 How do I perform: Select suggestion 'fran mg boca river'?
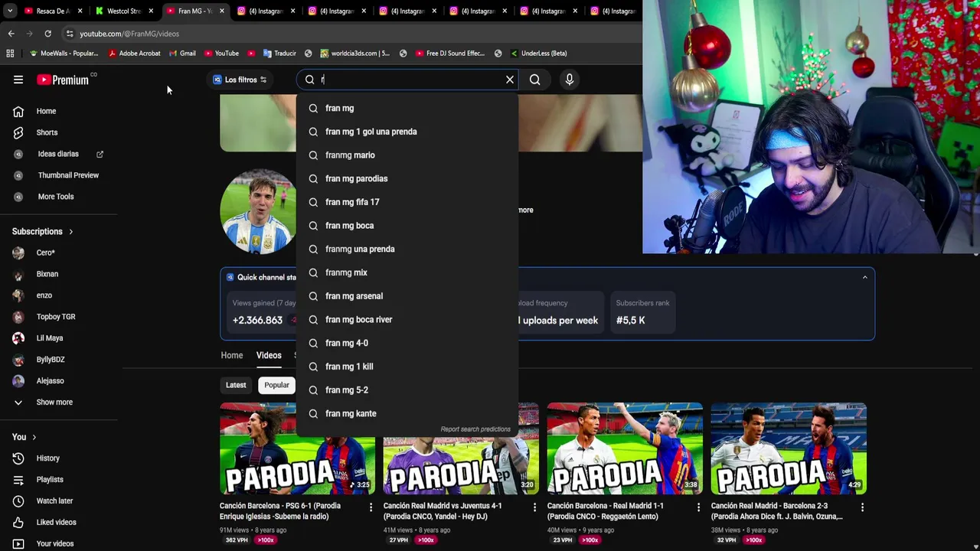407,320
